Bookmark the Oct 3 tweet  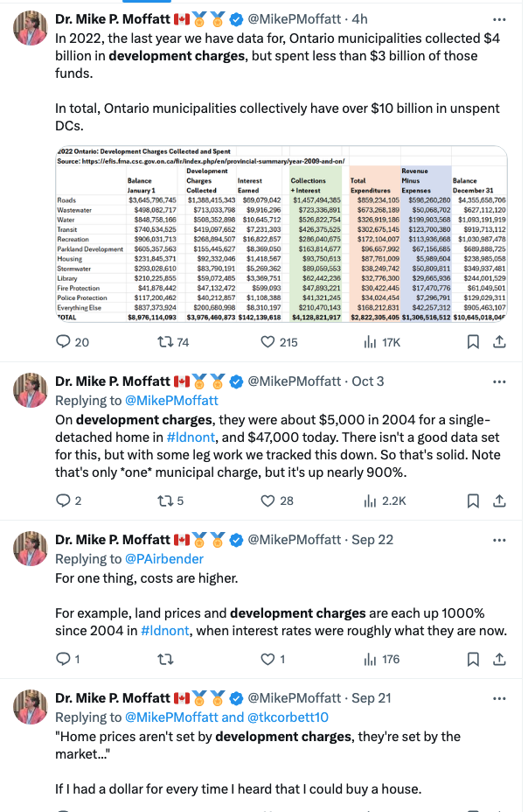473,500
